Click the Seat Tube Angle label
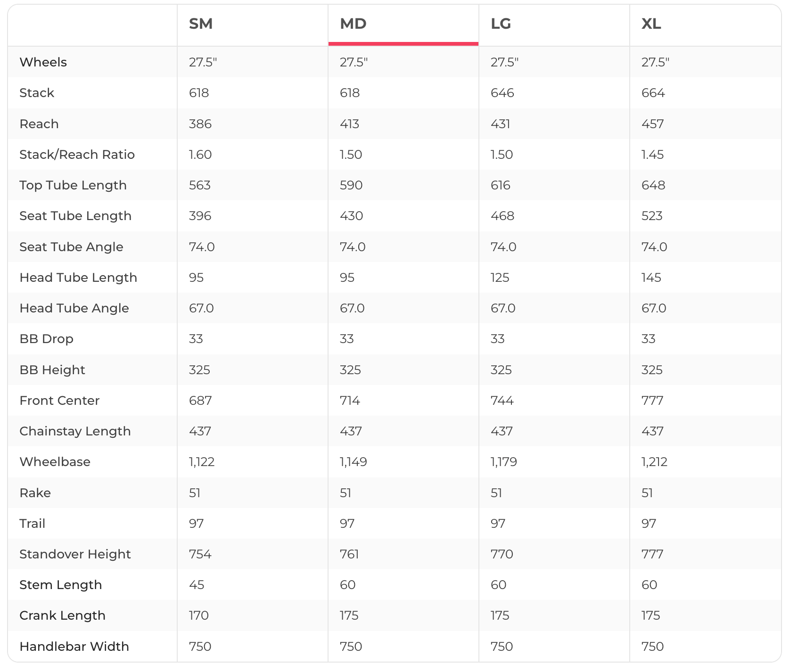790x672 pixels. click(71, 247)
